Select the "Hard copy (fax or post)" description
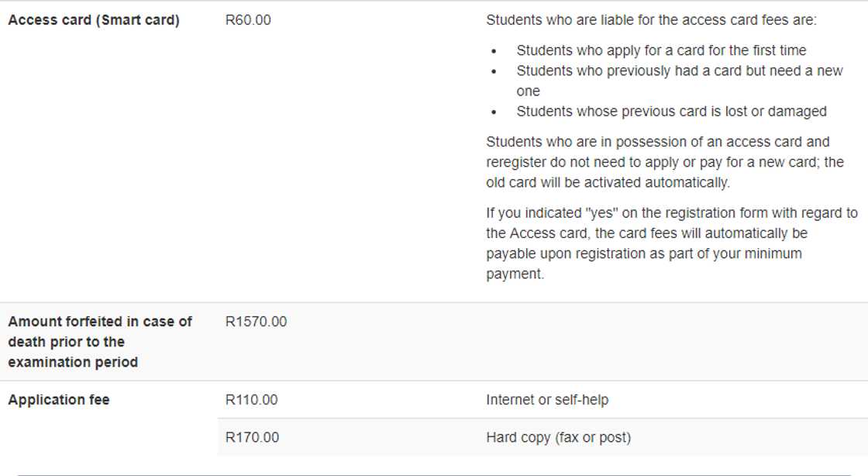 coord(558,437)
